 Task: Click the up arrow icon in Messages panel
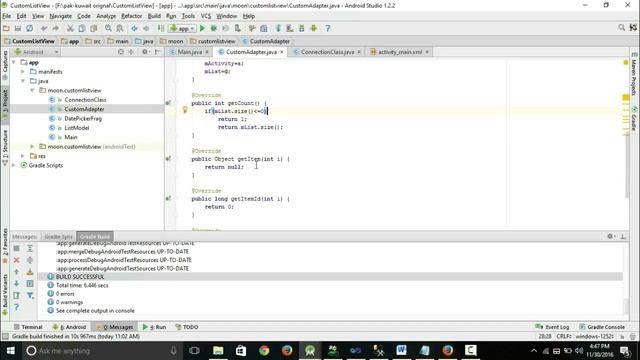[16, 272]
